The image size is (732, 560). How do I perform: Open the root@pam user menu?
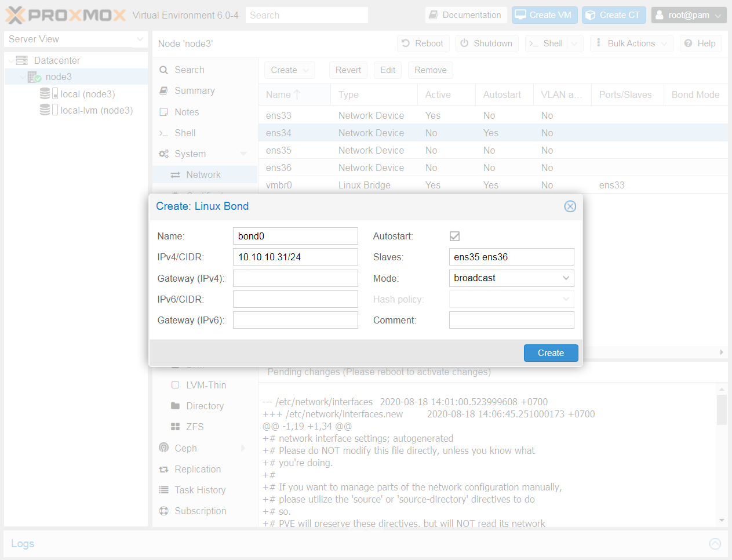click(x=689, y=15)
